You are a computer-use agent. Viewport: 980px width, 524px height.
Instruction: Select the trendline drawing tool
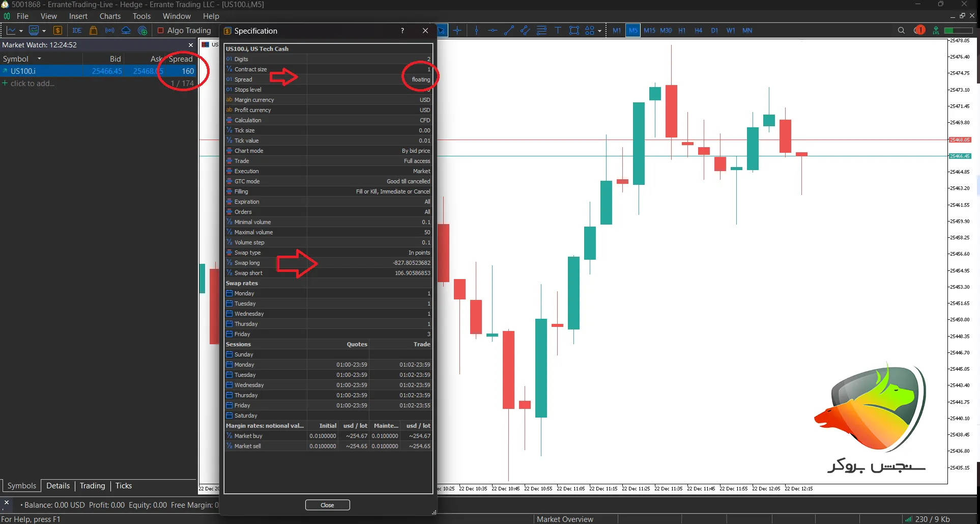(508, 31)
